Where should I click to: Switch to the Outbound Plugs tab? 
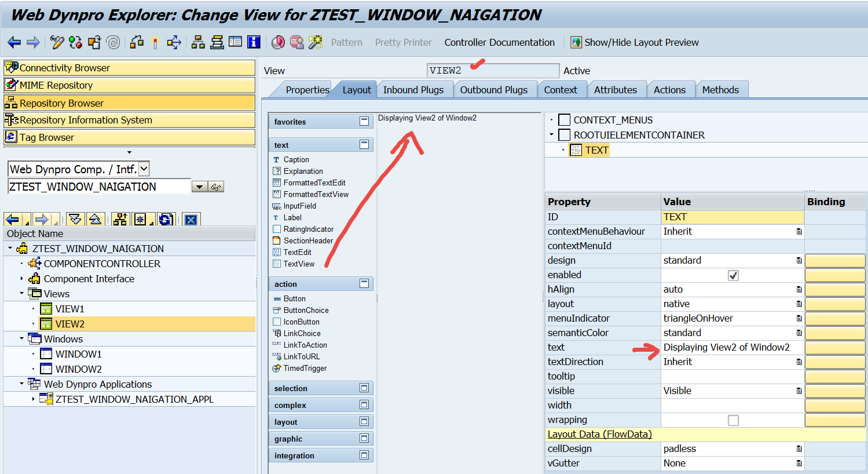(x=493, y=90)
